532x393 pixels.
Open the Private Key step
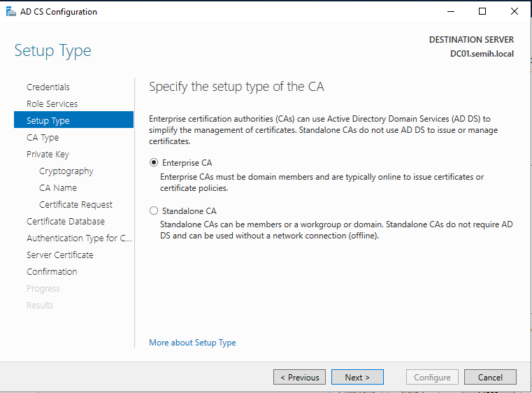coord(48,155)
